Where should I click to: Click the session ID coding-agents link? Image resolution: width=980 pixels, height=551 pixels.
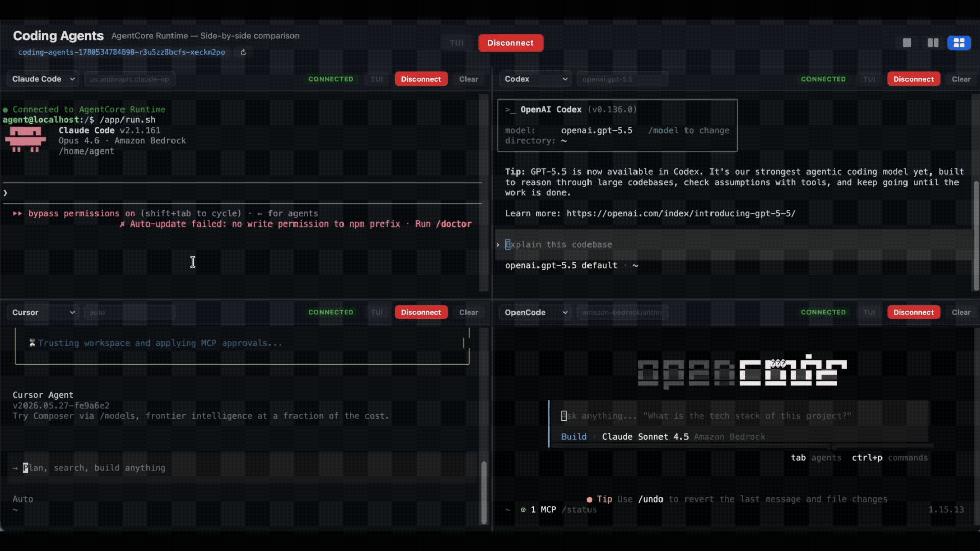121,52
